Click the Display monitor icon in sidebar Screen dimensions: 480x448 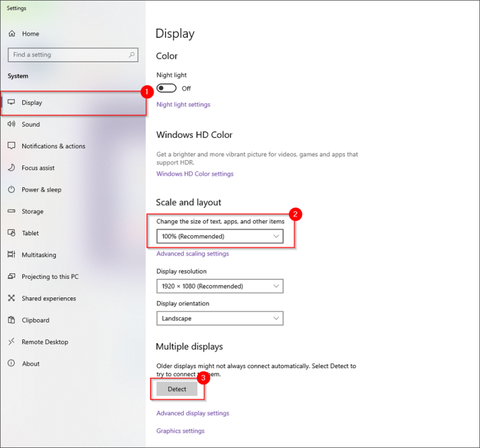tap(11, 102)
